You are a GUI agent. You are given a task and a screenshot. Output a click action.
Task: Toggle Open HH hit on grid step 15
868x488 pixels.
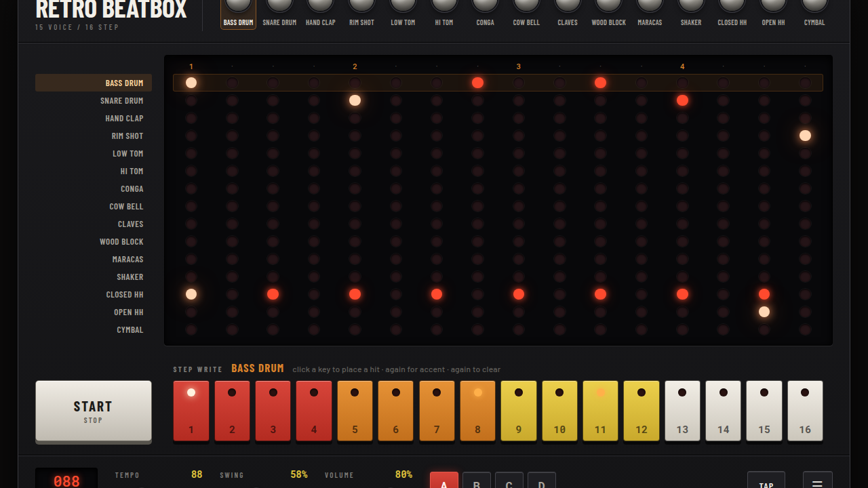click(x=764, y=312)
